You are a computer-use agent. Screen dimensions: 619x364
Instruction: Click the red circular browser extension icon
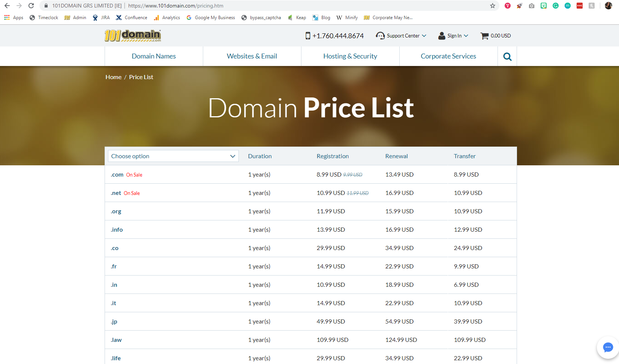point(508,6)
